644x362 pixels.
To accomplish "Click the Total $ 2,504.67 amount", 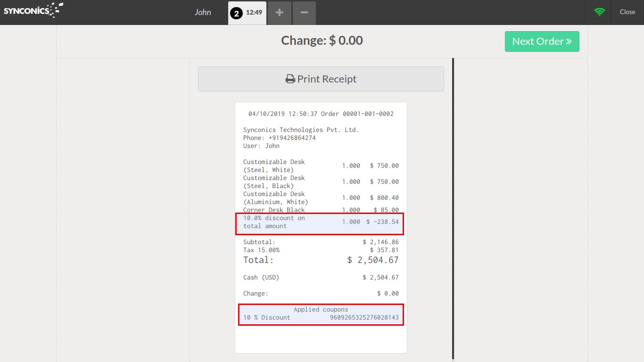I will (372, 260).
